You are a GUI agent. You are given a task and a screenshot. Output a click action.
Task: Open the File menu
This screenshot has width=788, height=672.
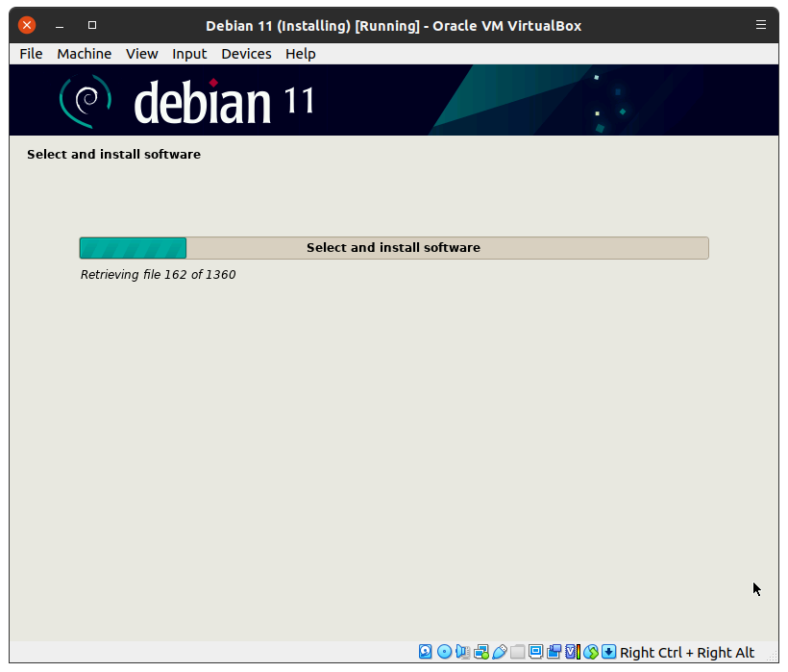pos(31,54)
